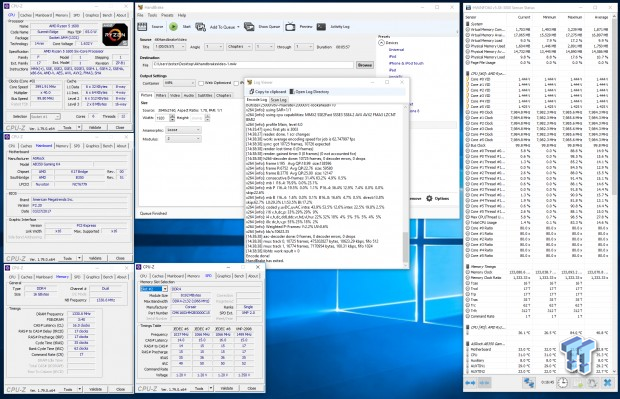The height and width of the screenshot is (399, 620).
Task: Open the Chapters dropdown in HandBrake
Action: coord(239,47)
